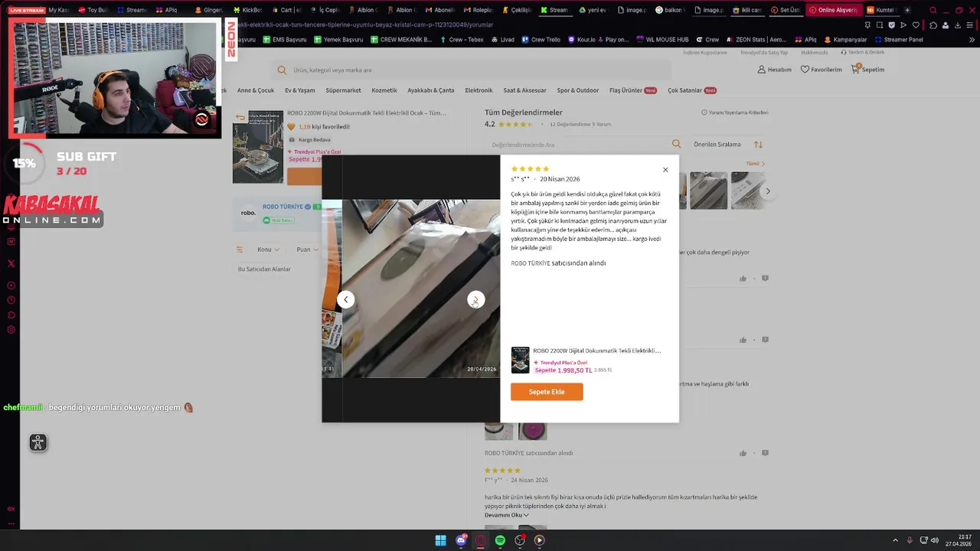The image size is (980, 551).
Task: Open the volume icon in system tray
Action: (935, 540)
